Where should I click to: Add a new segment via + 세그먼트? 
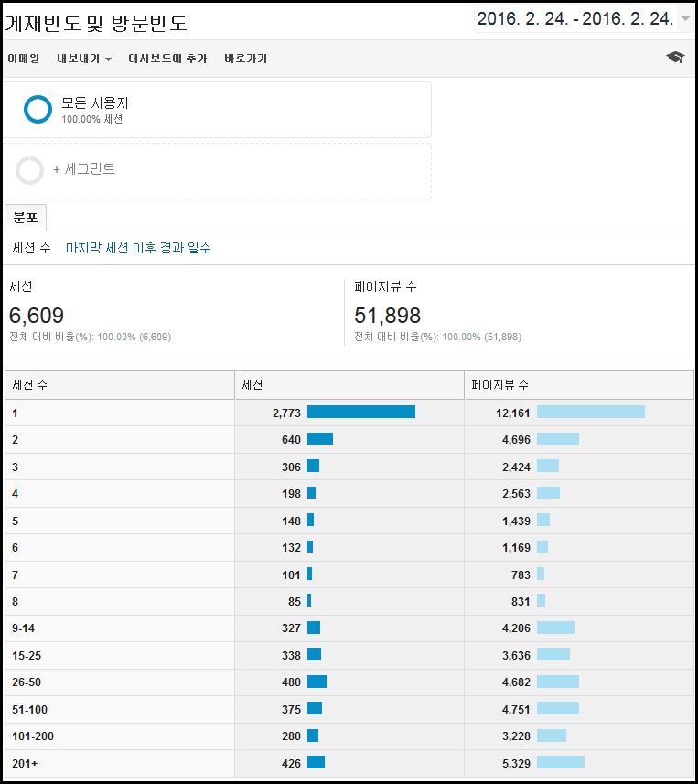tap(84, 169)
